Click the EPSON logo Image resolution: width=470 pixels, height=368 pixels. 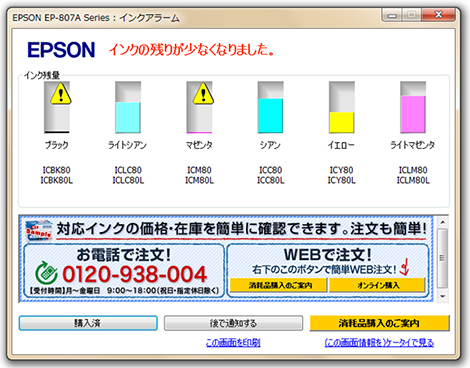tap(61, 50)
